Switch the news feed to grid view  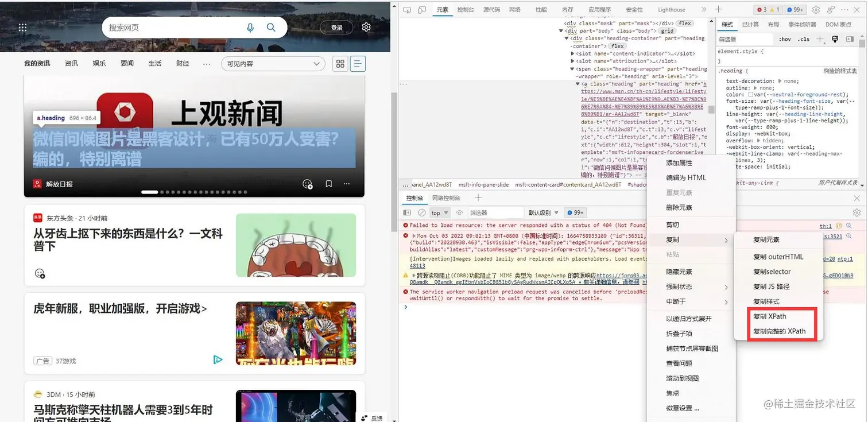pyautogui.click(x=340, y=64)
